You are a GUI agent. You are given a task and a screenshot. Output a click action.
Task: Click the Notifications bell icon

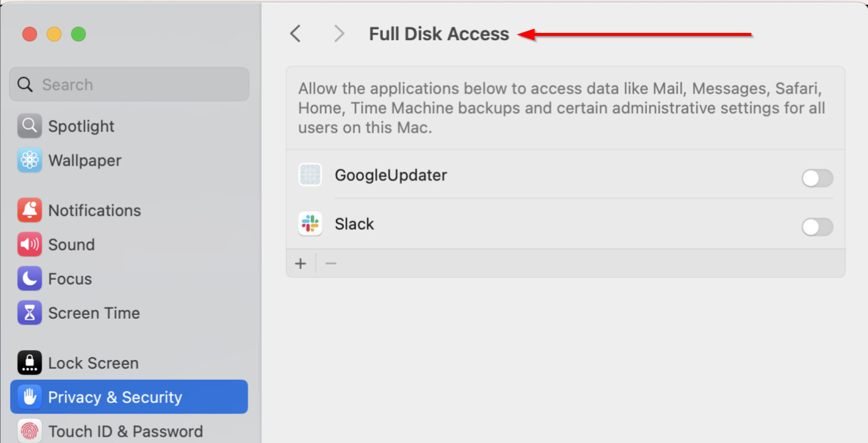[x=29, y=210]
